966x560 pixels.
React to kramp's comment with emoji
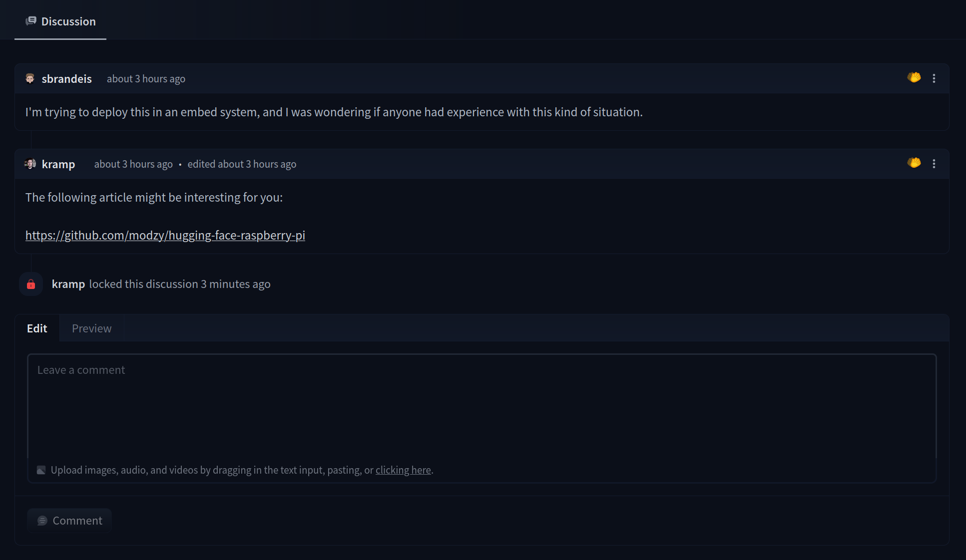[914, 163]
